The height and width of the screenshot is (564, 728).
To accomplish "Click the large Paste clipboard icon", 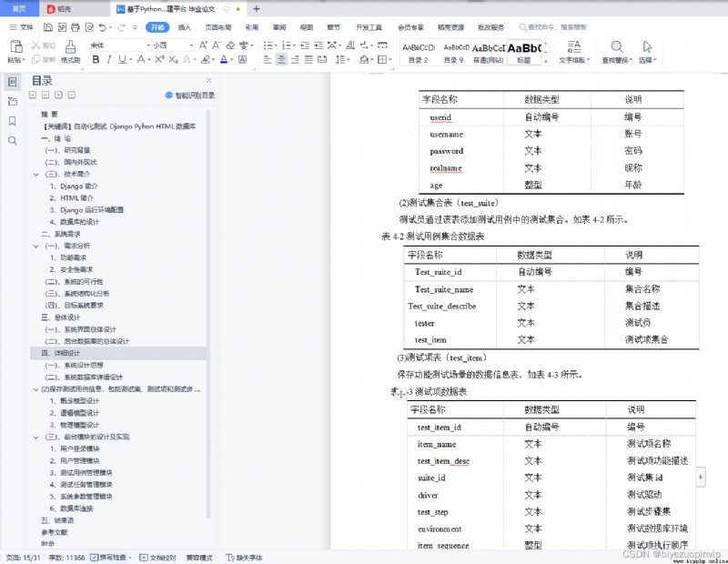I will click(16, 46).
